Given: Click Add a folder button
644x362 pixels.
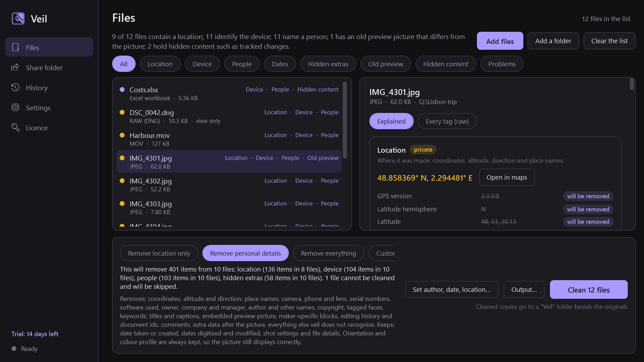Looking at the screenshot, I should pos(553,41).
